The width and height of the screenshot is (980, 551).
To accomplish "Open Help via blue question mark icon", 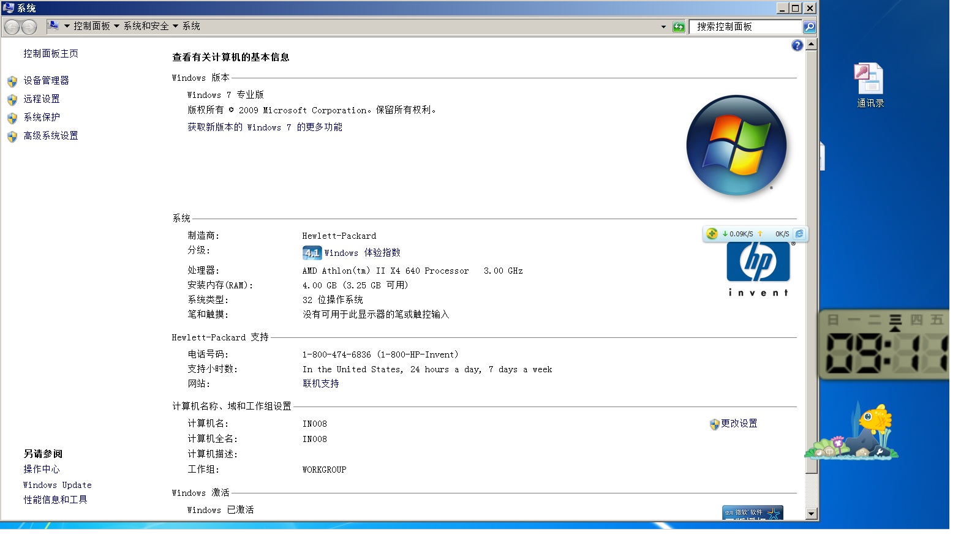I will (x=797, y=45).
